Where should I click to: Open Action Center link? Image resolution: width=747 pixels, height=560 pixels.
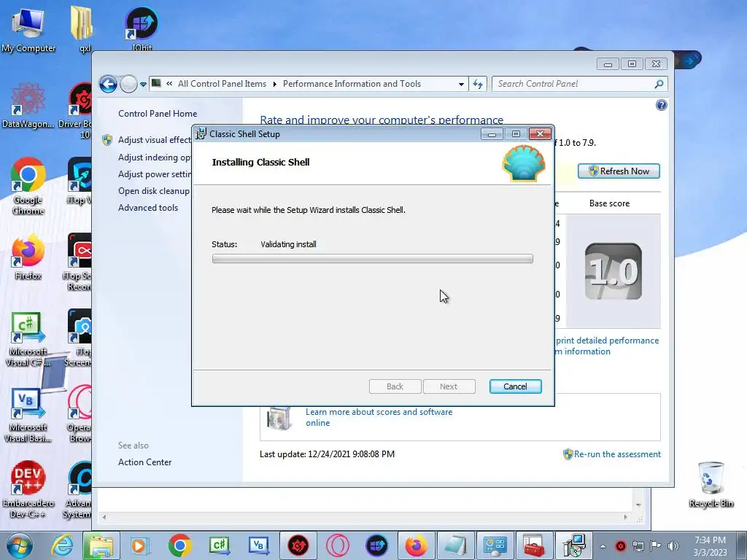pyautogui.click(x=145, y=462)
